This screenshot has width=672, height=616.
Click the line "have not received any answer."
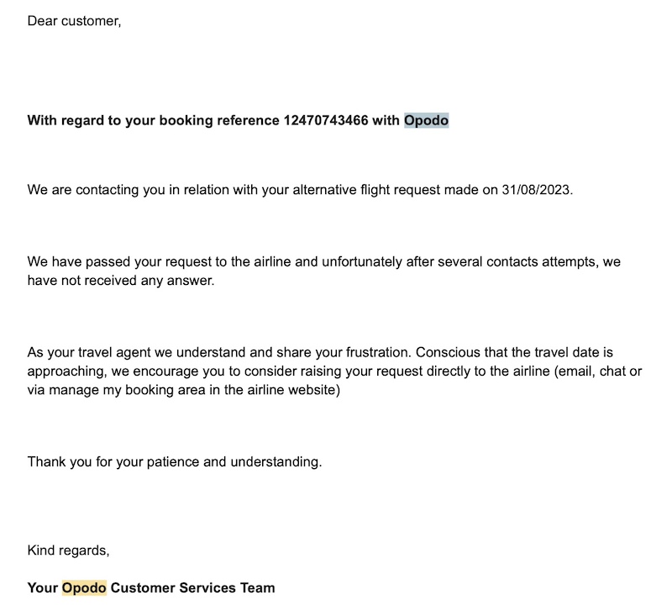(x=121, y=280)
